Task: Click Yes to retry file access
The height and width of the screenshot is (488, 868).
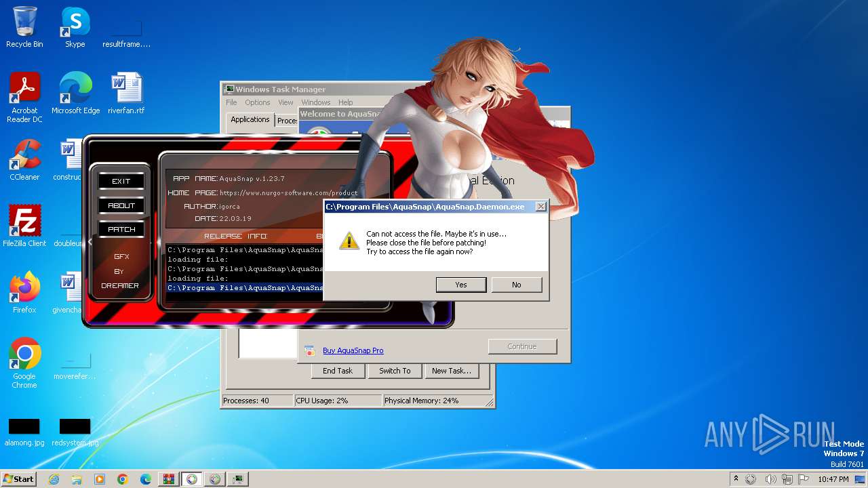Action: [461, 285]
